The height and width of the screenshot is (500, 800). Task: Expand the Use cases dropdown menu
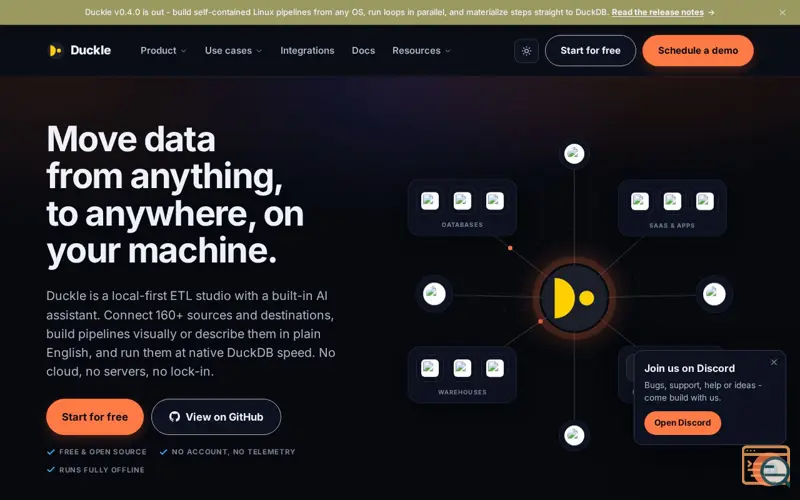(233, 51)
